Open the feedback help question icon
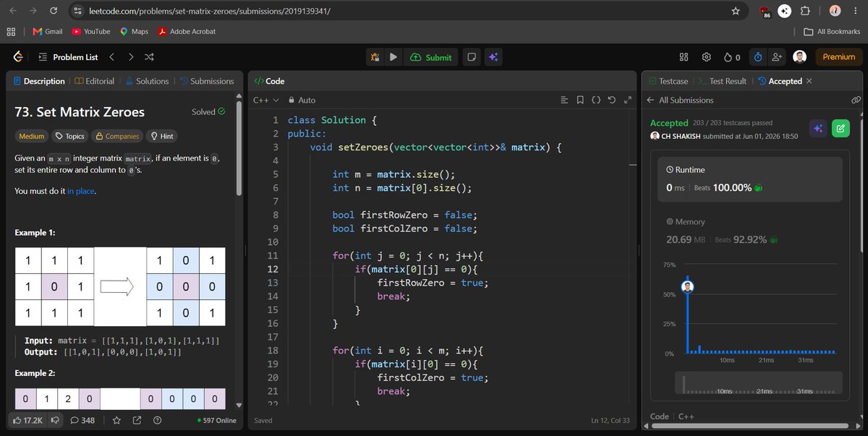The height and width of the screenshot is (436, 868). [157, 420]
